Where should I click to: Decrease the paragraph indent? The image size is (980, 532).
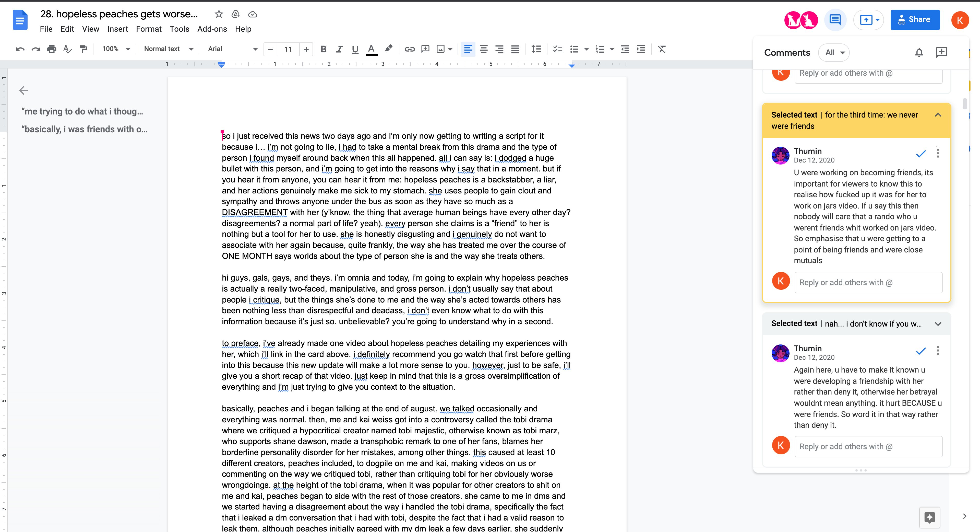[x=625, y=49]
